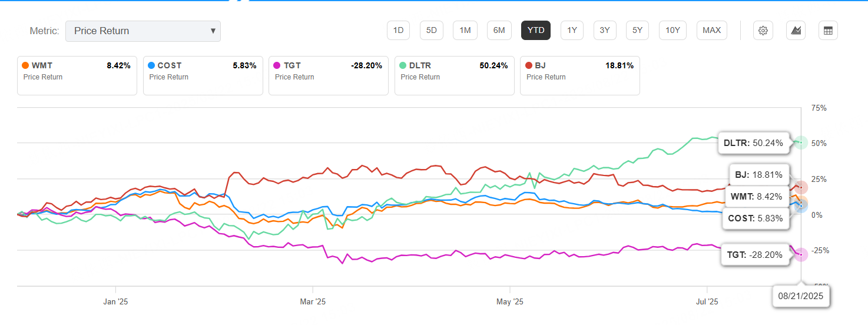The height and width of the screenshot is (325, 868).
Task: Switch to the 6M range
Action: (x=498, y=31)
